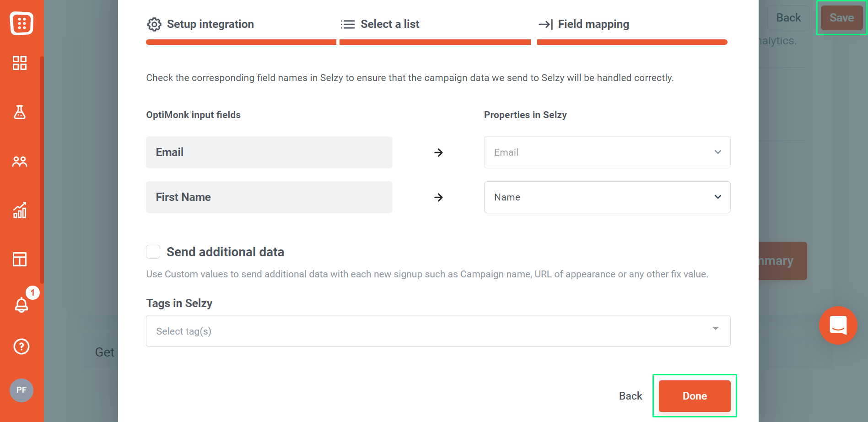Click the Properties in Selzy heading
The image size is (868, 422).
tap(525, 115)
